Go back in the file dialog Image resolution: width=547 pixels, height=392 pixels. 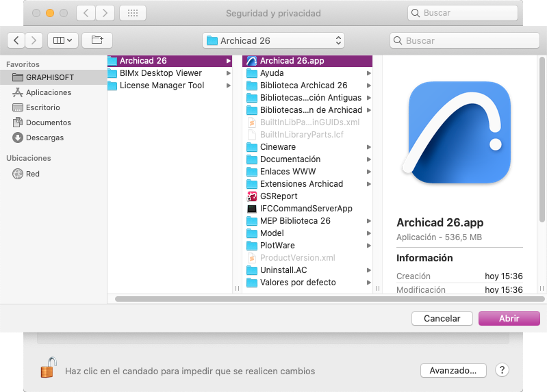(16, 40)
